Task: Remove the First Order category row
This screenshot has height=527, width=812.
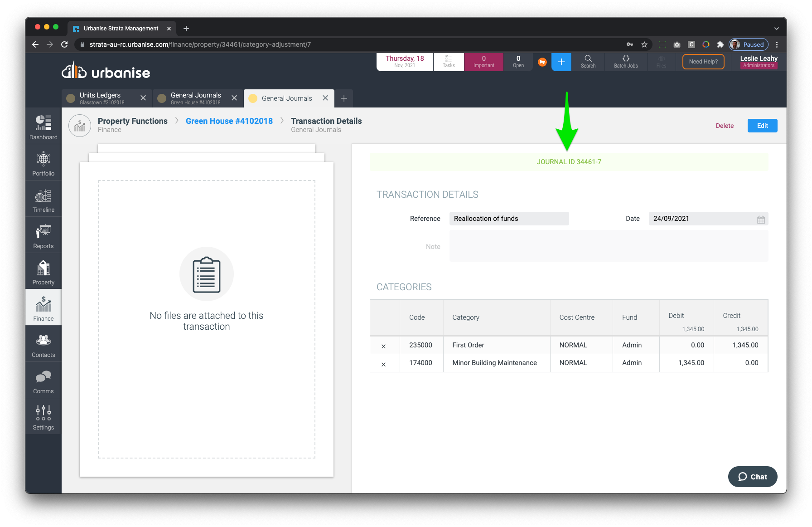Action: tap(384, 346)
